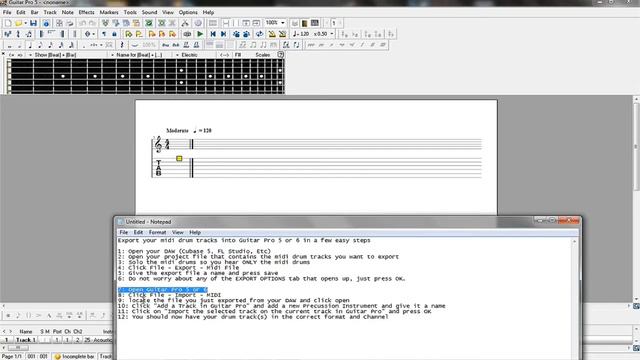Open the Guitar Pro Markers menu

tap(109, 12)
